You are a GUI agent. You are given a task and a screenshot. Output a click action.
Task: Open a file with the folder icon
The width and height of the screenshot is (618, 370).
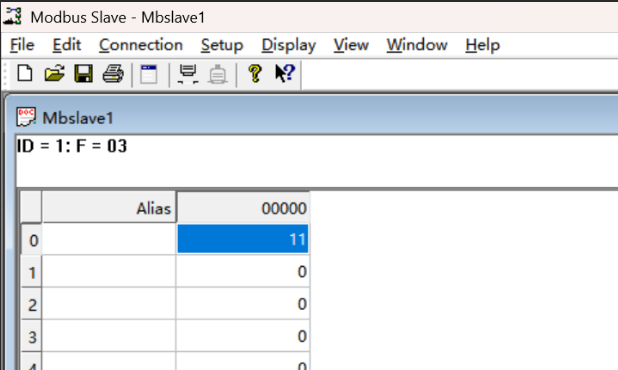[x=54, y=74]
